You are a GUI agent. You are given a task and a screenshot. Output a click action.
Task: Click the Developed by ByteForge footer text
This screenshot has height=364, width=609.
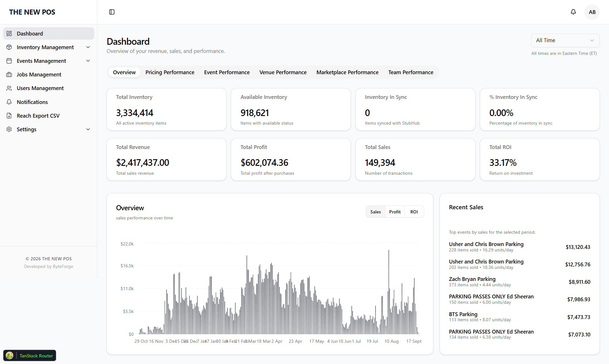coord(49,266)
